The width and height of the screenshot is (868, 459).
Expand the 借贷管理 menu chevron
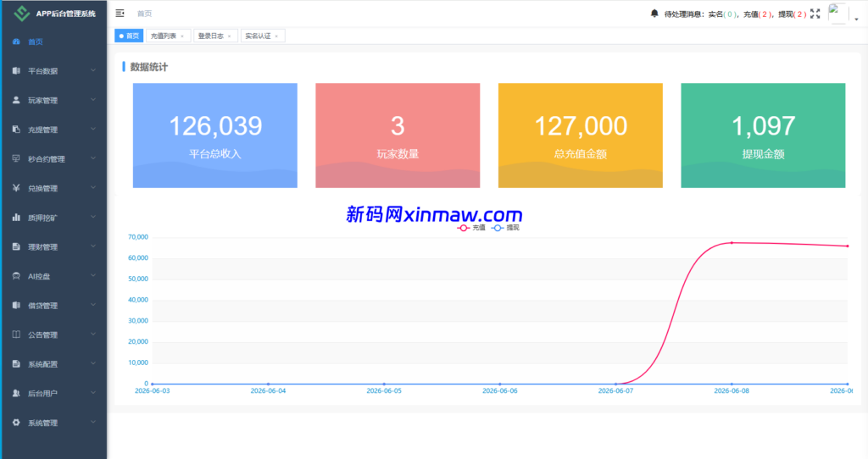point(93,305)
